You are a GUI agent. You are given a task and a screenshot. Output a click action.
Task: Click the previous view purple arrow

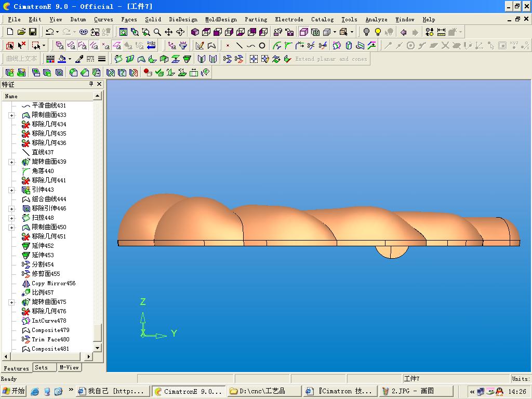click(404, 32)
